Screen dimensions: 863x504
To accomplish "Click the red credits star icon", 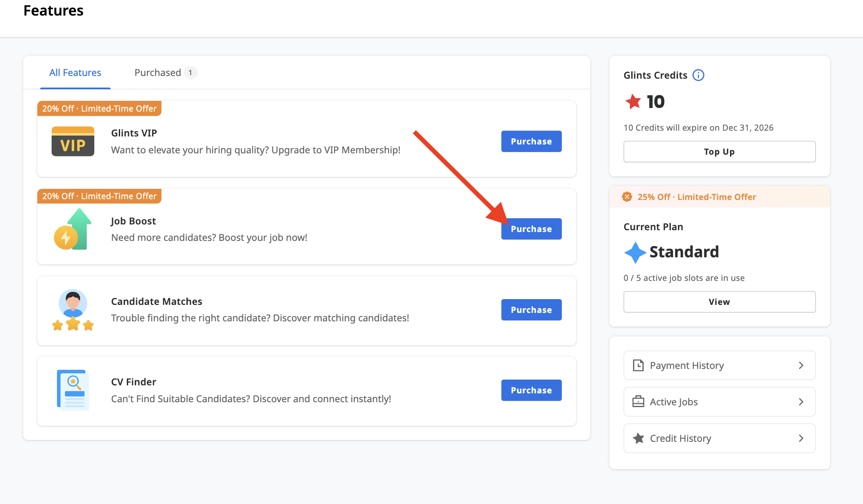I will (x=633, y=102).
